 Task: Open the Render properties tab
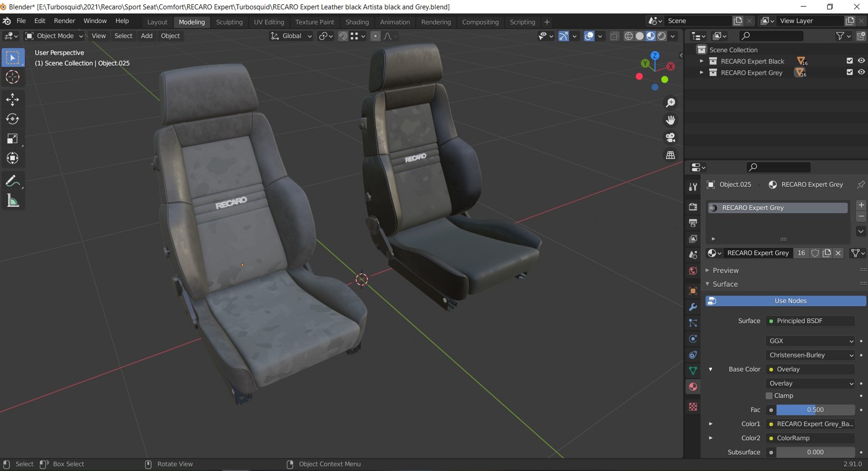click(693, 206)
